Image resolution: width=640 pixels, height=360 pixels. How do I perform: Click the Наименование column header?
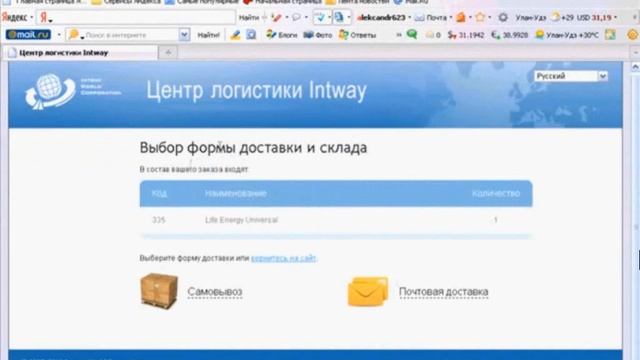[x=236, y=193]
